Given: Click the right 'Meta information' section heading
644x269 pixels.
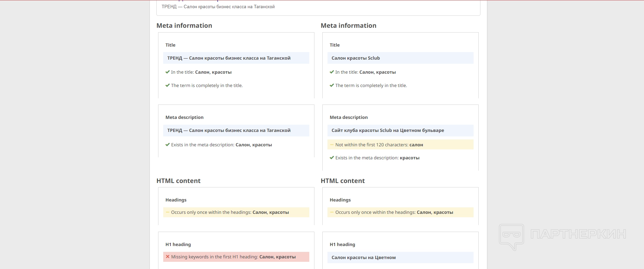Looking at the screenshot, I should [348, 25].
